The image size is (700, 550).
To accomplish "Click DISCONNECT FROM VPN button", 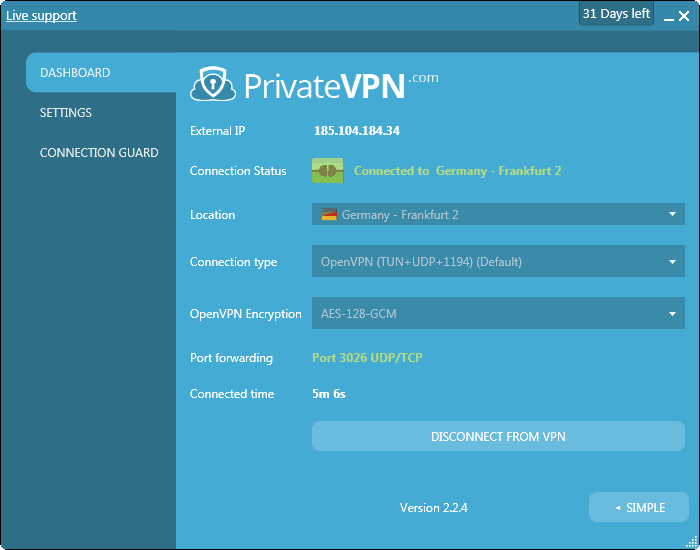I will click(x=498, y=436).
